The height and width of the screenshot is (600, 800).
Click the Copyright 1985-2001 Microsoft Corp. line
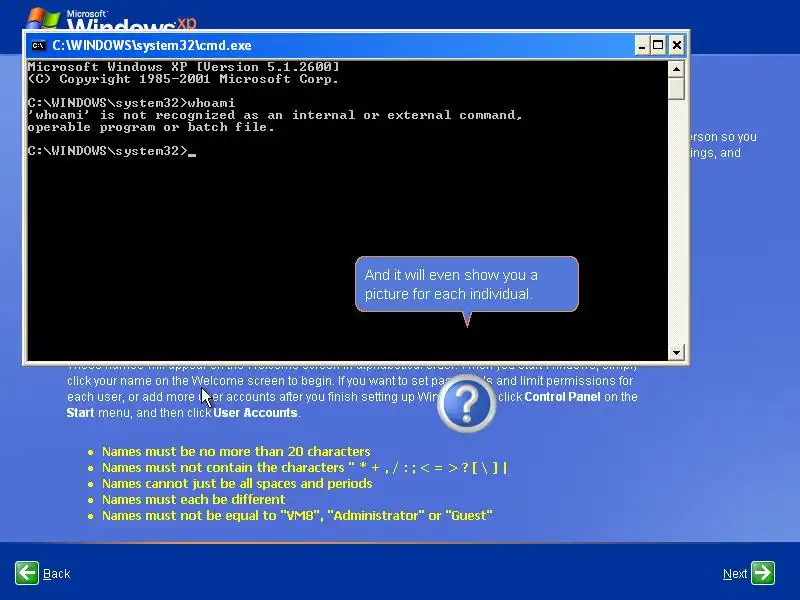[x=183, y=79]
